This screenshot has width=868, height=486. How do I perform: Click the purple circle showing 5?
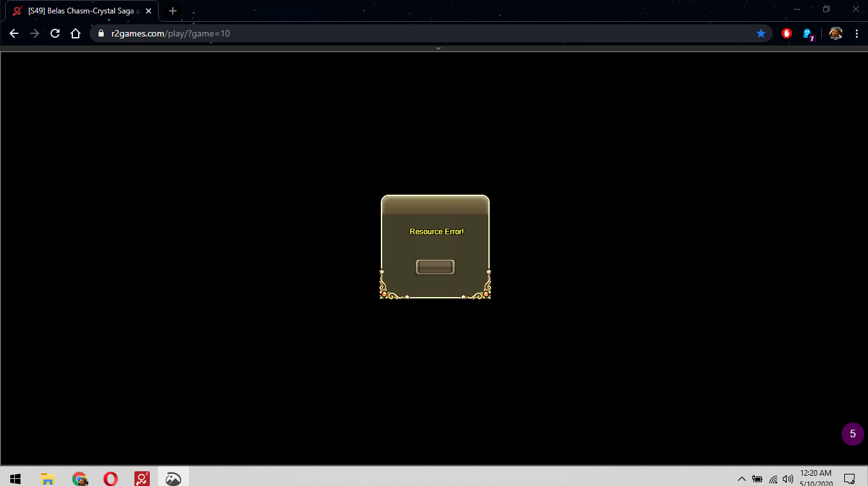tap(852, 433)
